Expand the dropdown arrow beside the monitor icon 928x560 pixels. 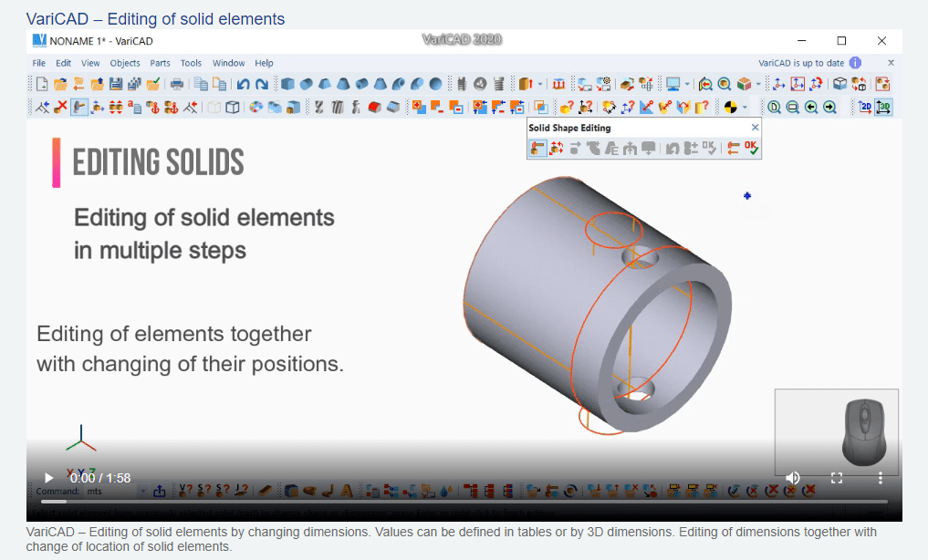coord(686,85)
